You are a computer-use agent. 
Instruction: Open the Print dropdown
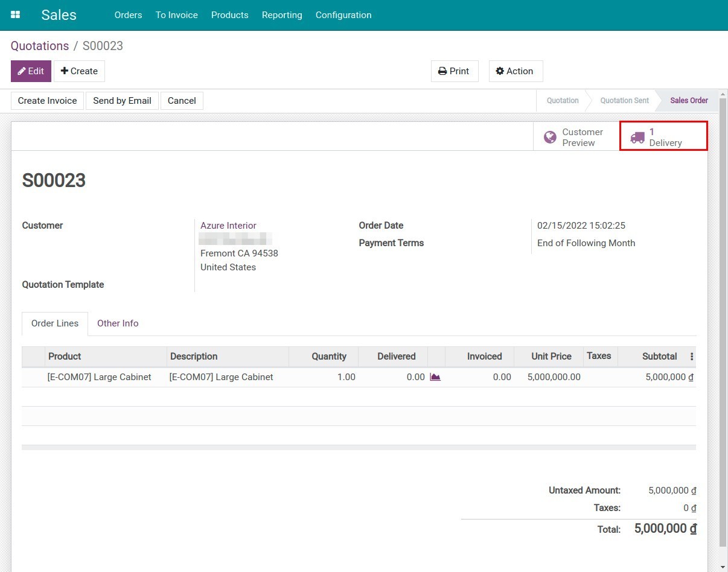tap(454, 71)
